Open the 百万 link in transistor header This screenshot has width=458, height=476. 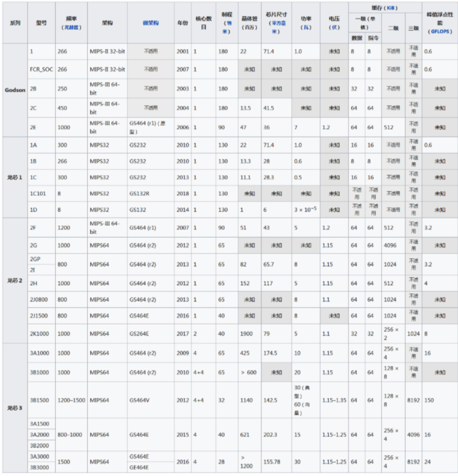[x=249, y=27]
